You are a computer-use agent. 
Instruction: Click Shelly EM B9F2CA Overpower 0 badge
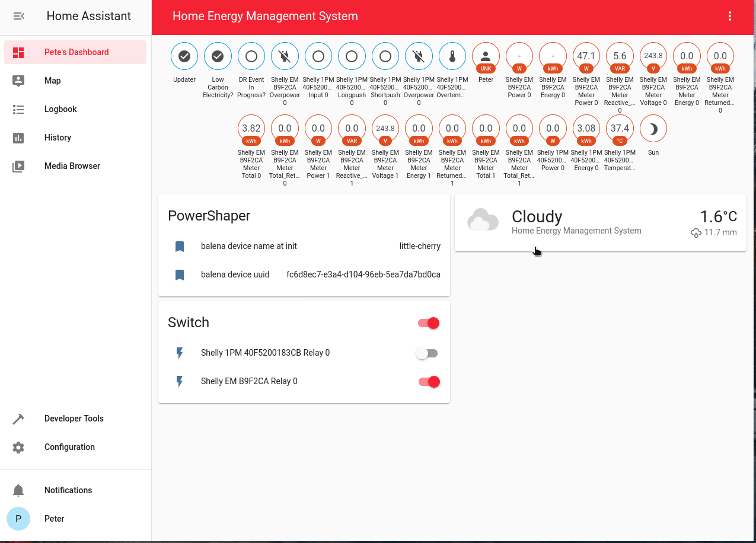tap(285, 56)
